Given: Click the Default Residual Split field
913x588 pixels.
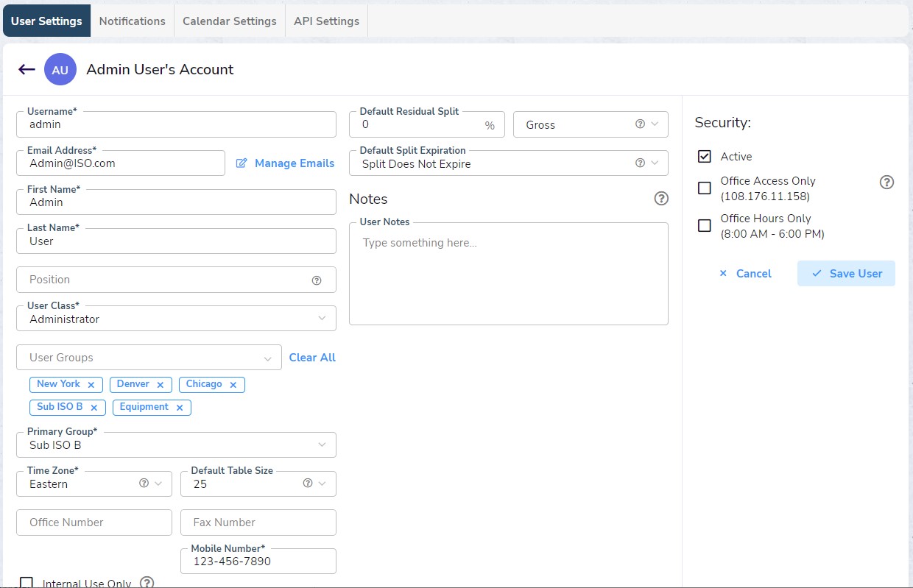Looking at the screenshot, I should 427,124.
